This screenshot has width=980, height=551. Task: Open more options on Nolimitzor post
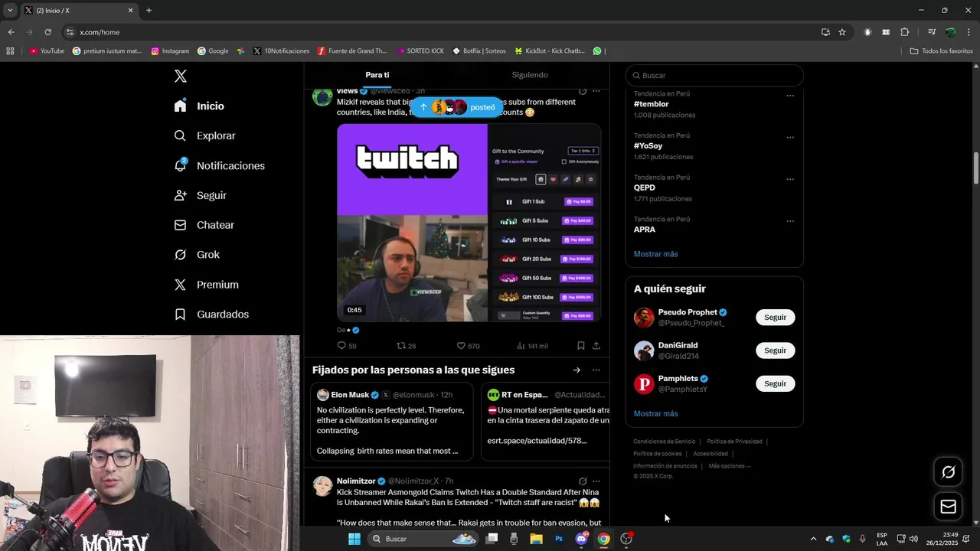[x=596, y=481]
